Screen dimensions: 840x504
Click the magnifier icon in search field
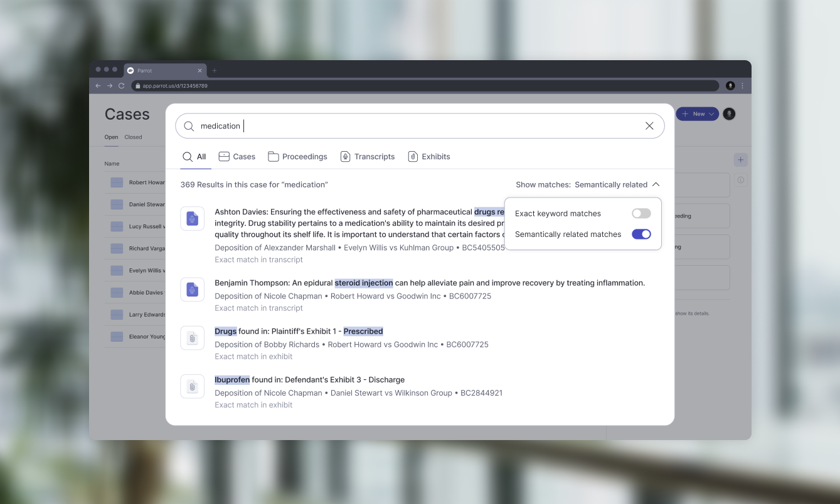(x=189, y=126)
